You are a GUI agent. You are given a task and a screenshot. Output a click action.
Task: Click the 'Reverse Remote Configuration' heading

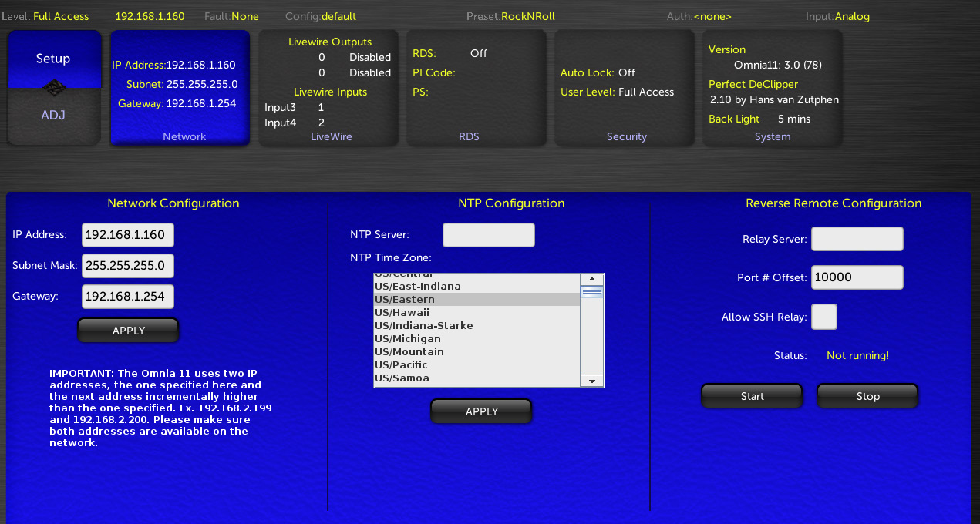[x=834, y=203]
